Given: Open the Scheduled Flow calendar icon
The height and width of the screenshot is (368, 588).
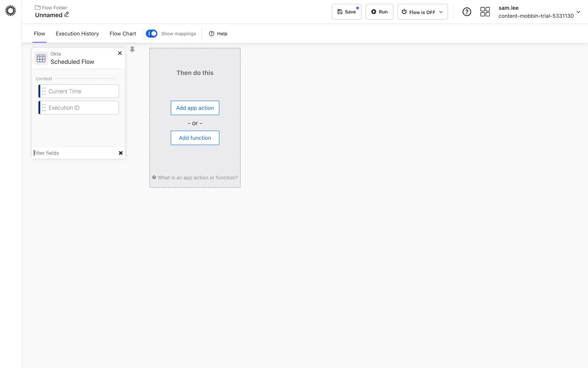Looking at the screenshot, I should click(x=41, y=58).
